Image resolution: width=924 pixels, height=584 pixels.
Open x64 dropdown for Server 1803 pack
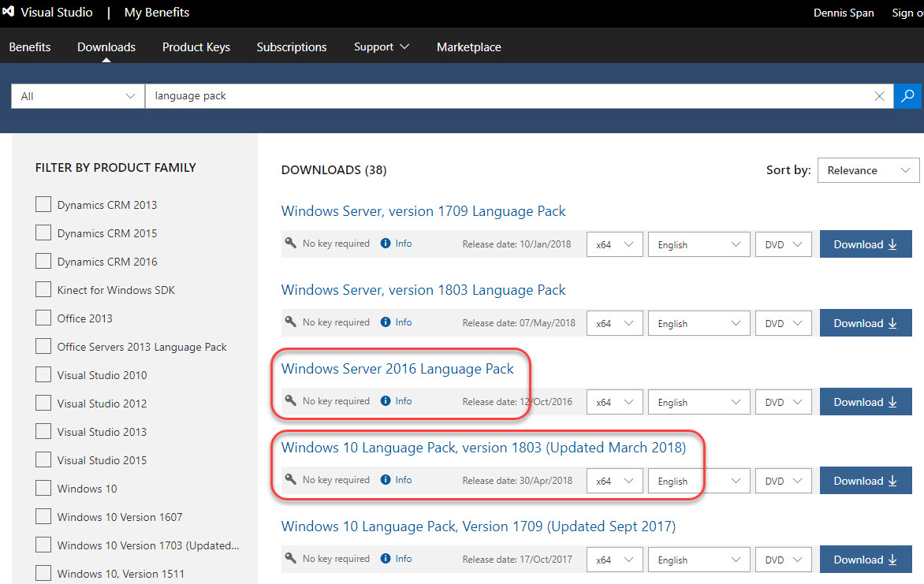615,324
